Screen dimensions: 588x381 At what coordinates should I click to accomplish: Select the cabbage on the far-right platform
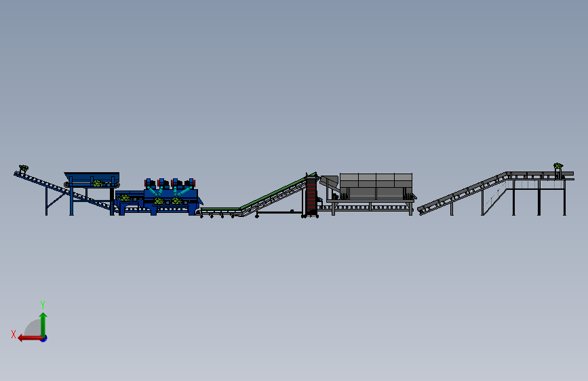pyautogui.click(x=558, y=165)
